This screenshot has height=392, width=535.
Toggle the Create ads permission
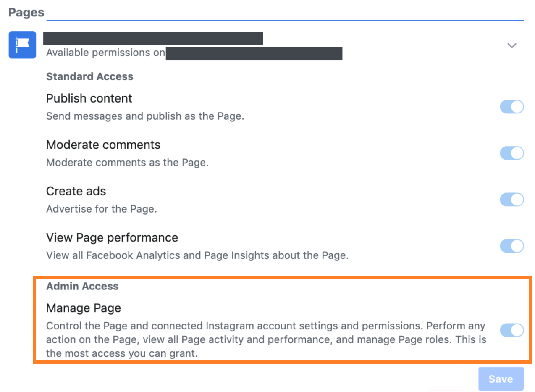511,200
